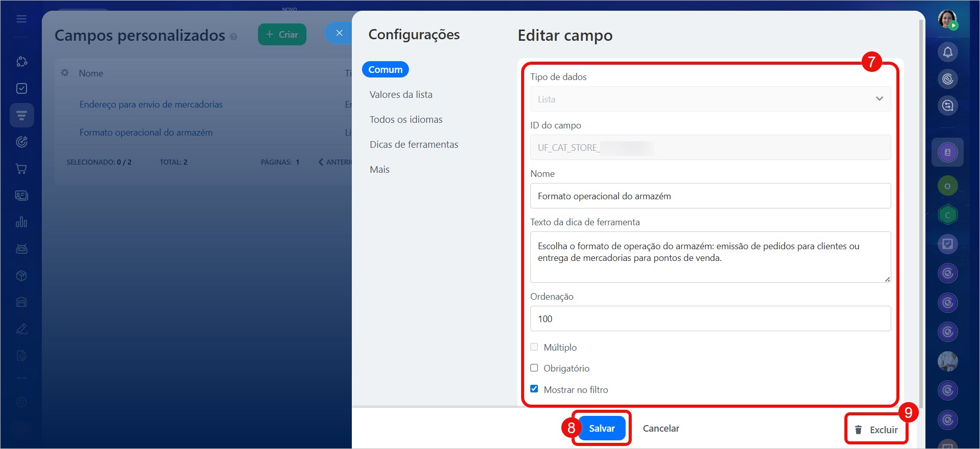This screenshot has height=449, width=980.
Task: Open the analytics bar chart sidebar icon
Action: (21, 222)
